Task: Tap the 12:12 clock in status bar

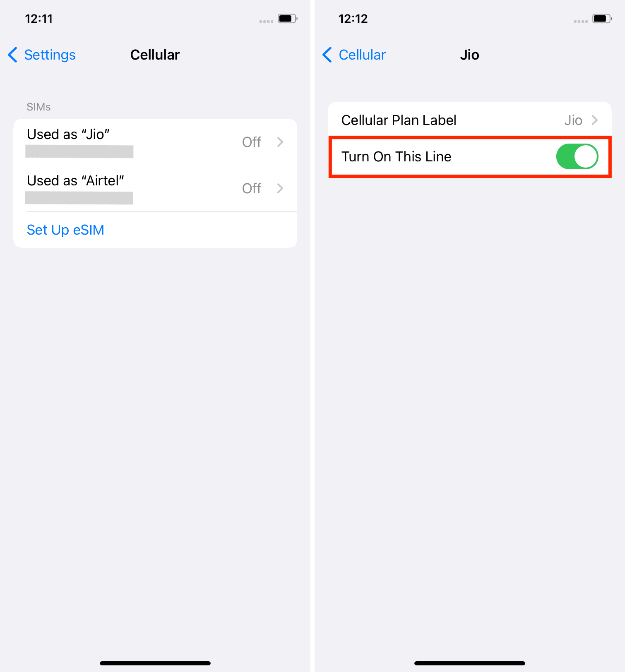Action: (x=353, y=19)
